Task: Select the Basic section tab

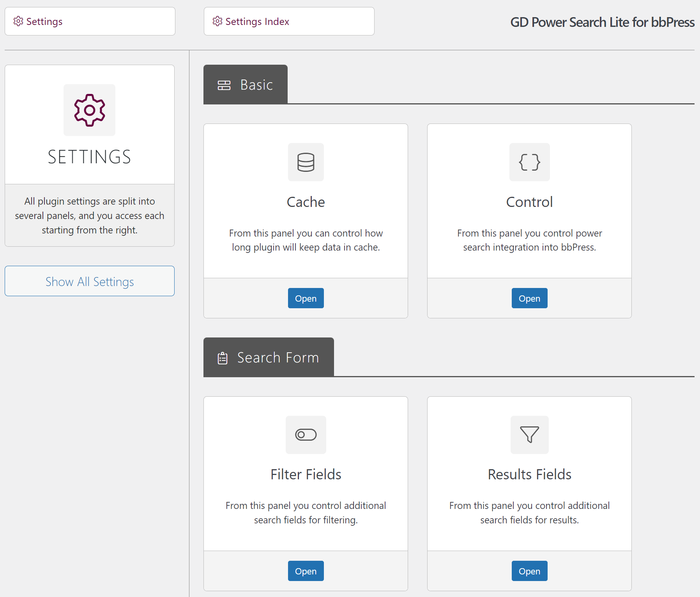Action: tap(246, 85)
